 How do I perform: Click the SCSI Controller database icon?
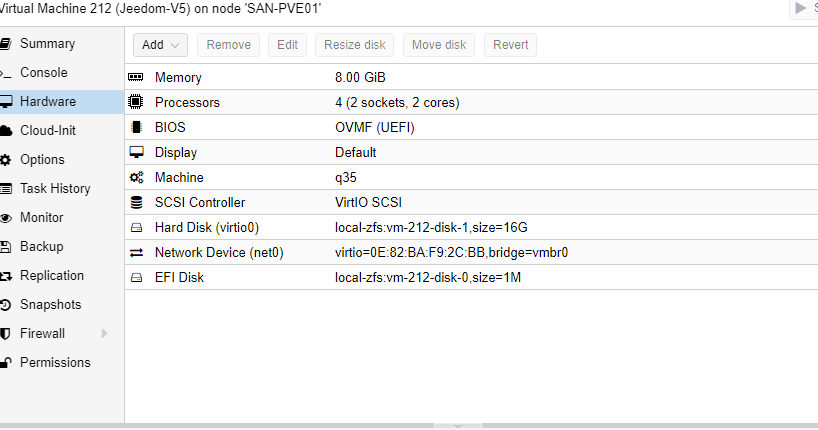pyautogui.click(x=136, y=202)
